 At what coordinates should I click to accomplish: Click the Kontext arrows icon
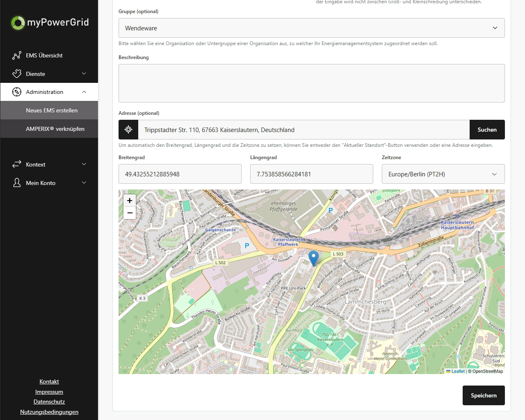(x=16, y=164)
